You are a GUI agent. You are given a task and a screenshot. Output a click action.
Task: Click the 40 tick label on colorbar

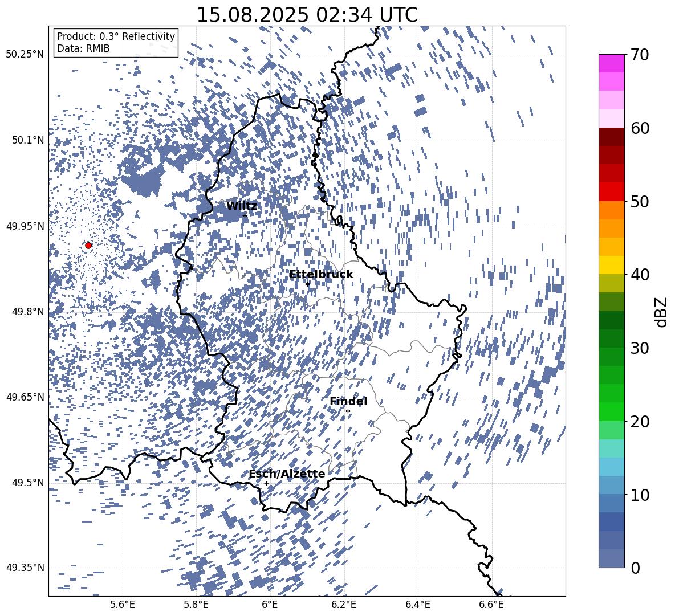640,275
